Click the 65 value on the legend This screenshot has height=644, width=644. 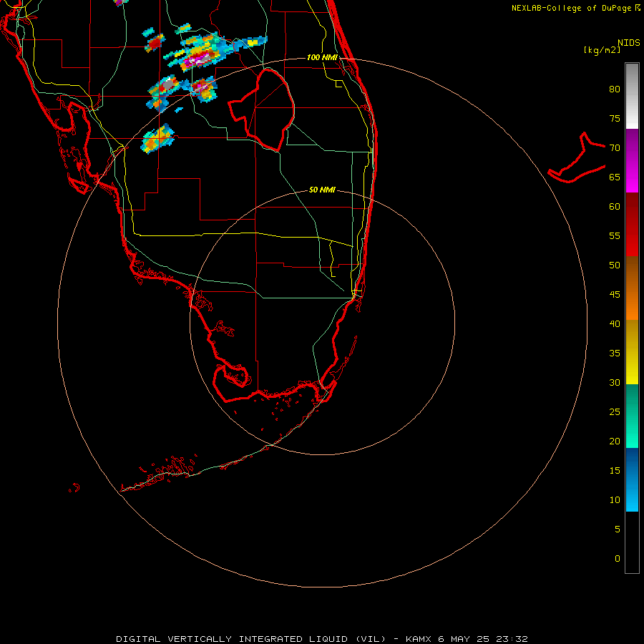pyautogui.click(x=615, y=177)
